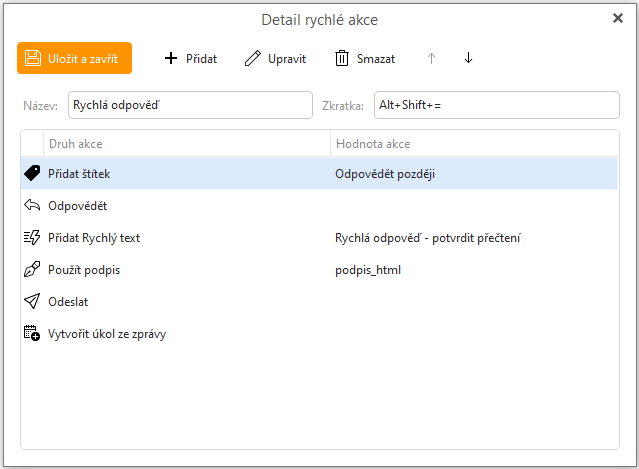Move action up with up arrow

[431, 58]
